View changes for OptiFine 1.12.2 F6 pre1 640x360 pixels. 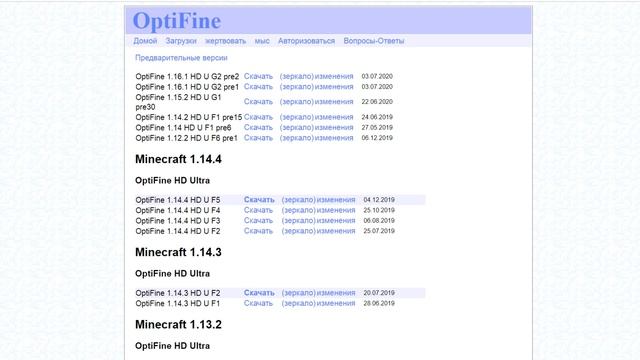(x=334, y=138)
